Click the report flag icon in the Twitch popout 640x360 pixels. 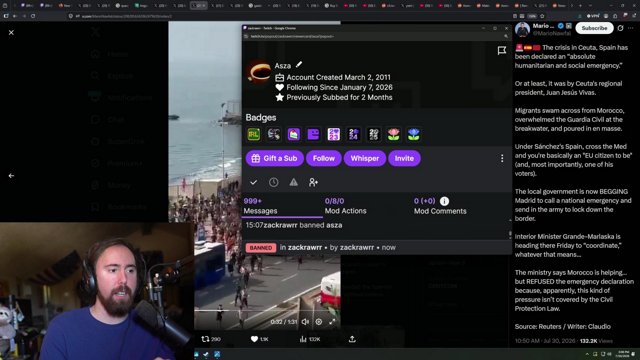pyautogui.click(x=502, y=50)
